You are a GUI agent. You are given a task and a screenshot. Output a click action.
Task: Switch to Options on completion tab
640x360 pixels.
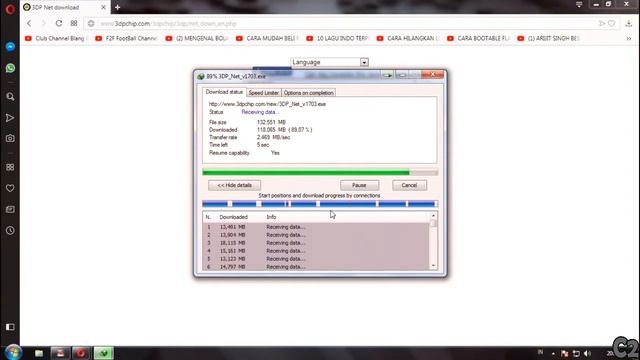click(x=309, y=93)
